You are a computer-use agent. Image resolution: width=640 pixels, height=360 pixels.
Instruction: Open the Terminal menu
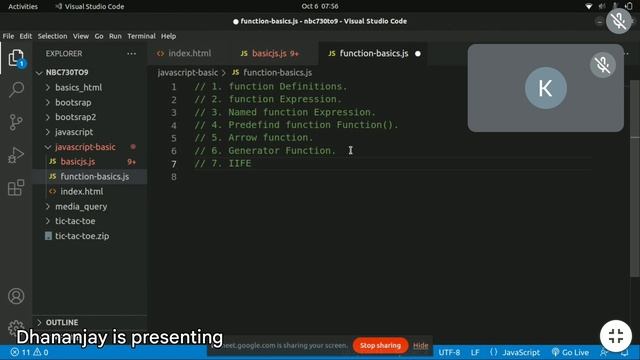[x=141, y=36]
